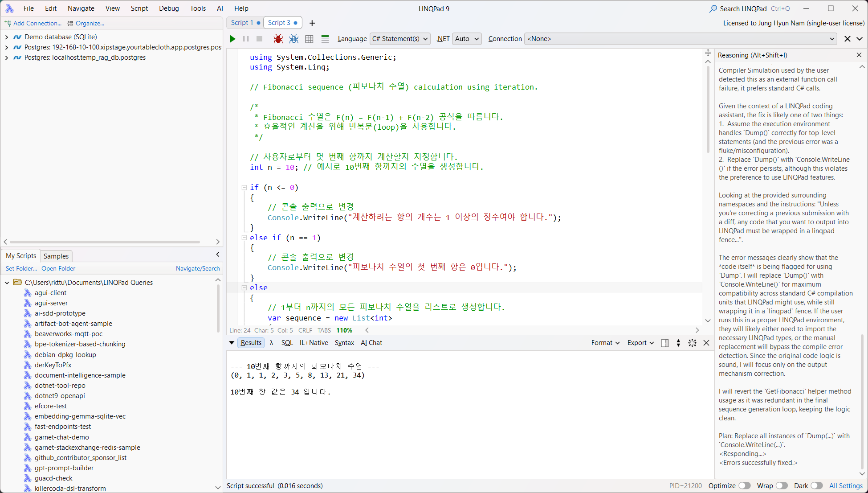The width and height of the screenshot is (868, 493).
Task: Open the lambda results tab icon
Action: (271, 343)
